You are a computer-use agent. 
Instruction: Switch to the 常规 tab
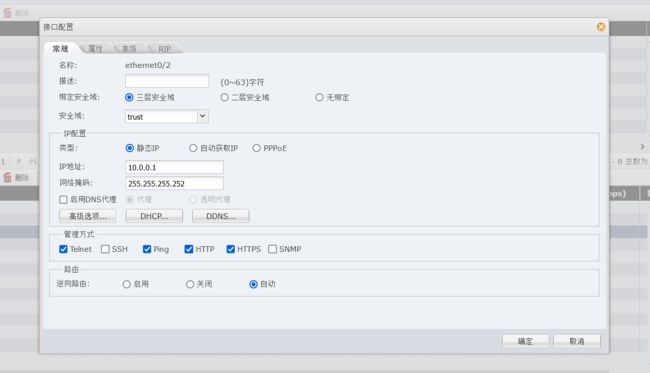click(60, 48)
